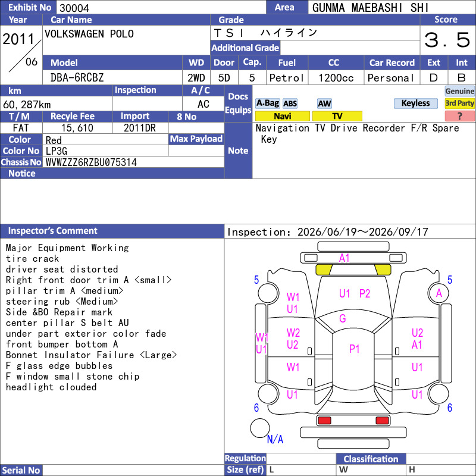Click the Keyless equipment badge

[415, 104]
